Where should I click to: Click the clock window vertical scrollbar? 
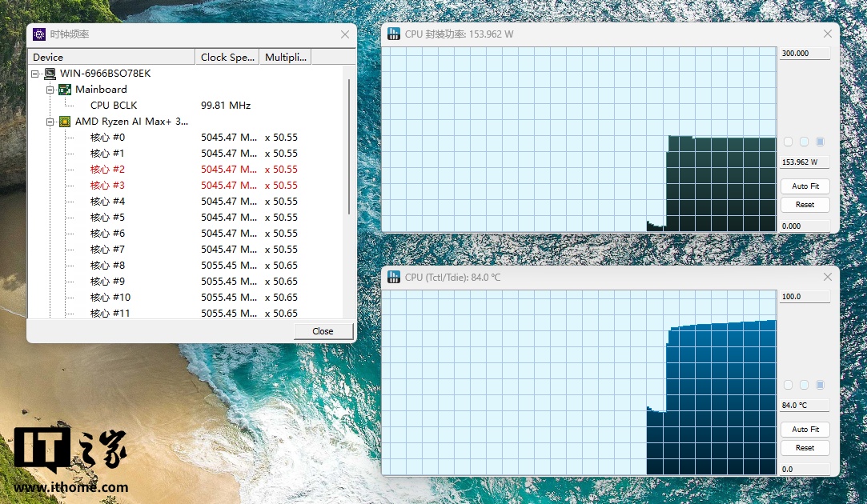(349, 146)
